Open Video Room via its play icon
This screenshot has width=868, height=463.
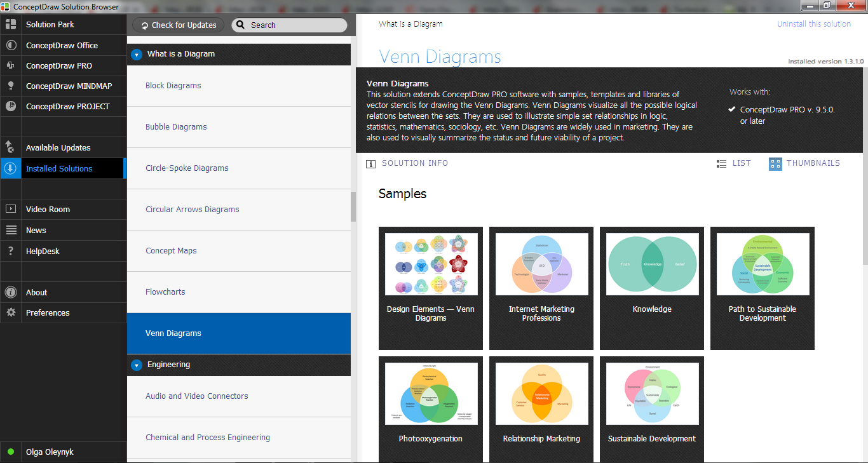[11, 209]
